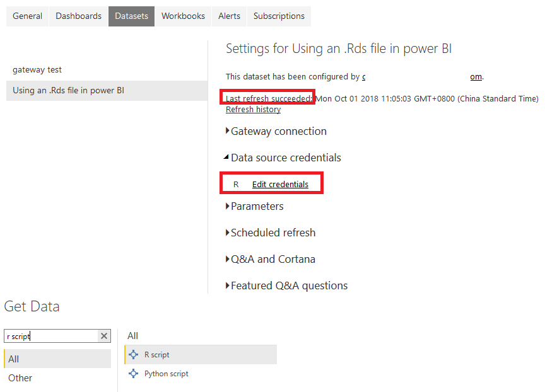
Task: Select the gateway test dataset
Action: [x=37, y=70]
